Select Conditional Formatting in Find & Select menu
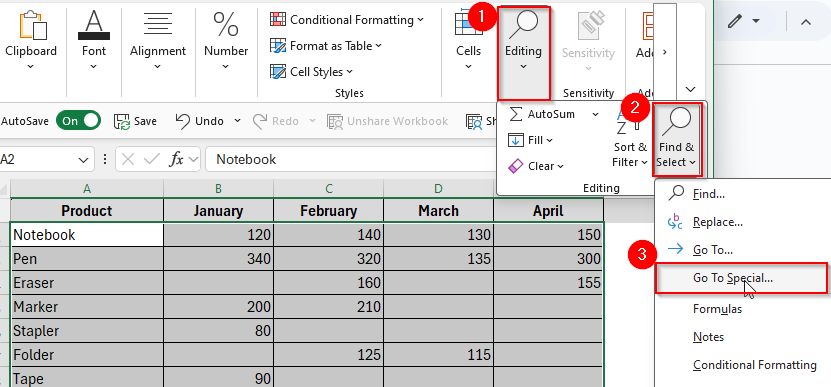The width and height of the screenshot is (831, 387). (743, 365)
